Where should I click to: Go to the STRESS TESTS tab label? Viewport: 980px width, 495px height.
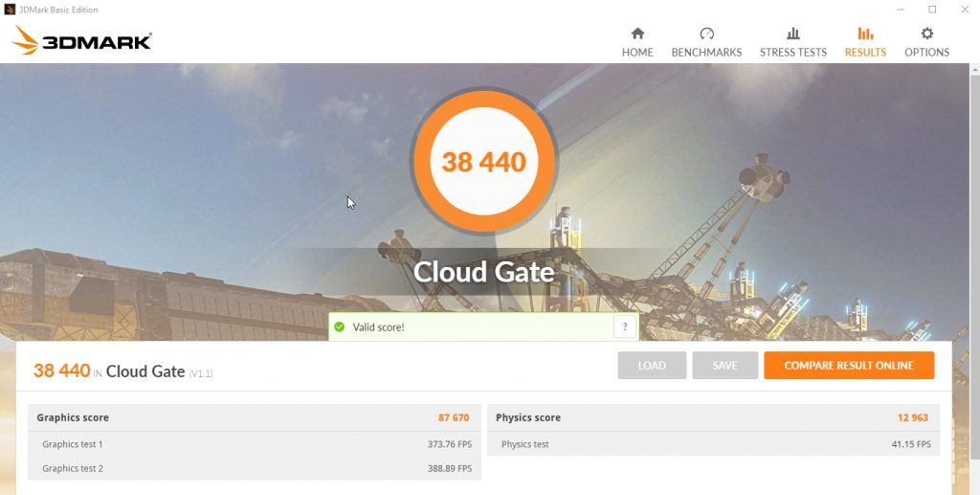[793, 53]
